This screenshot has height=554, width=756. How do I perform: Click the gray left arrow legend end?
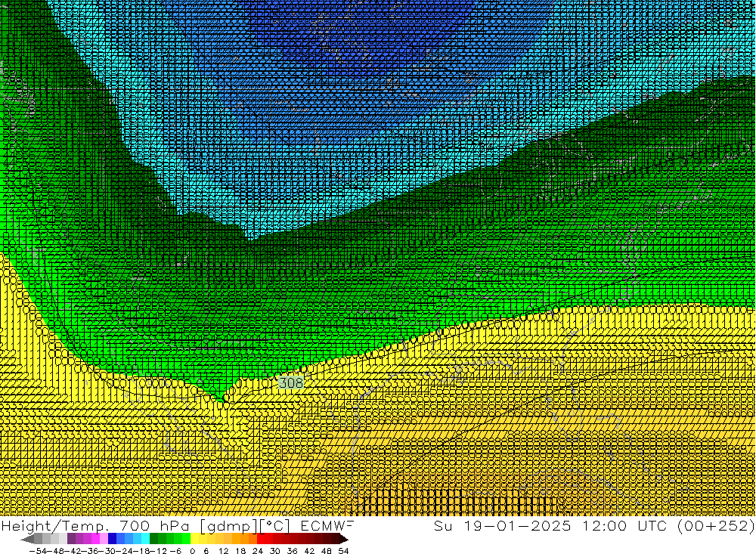click(x=27, y=539)
